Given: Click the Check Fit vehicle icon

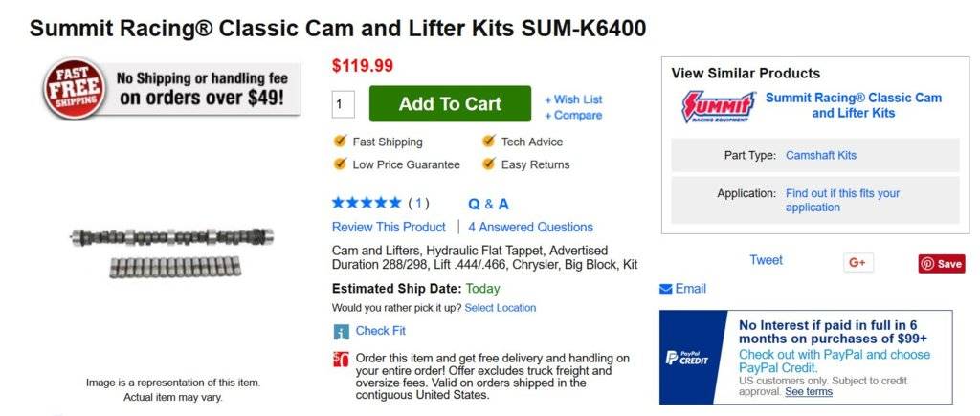Looking at the screenshot, I should 342,332.
